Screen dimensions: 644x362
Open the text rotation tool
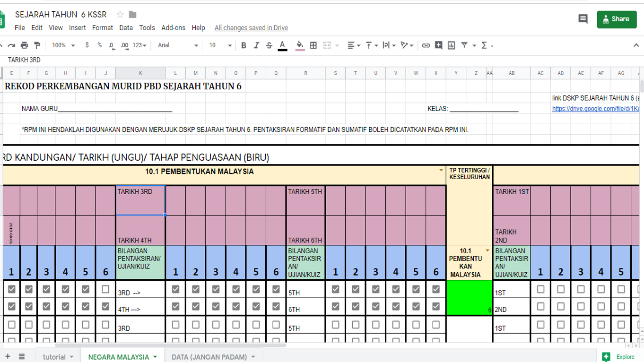pos(406,45)
